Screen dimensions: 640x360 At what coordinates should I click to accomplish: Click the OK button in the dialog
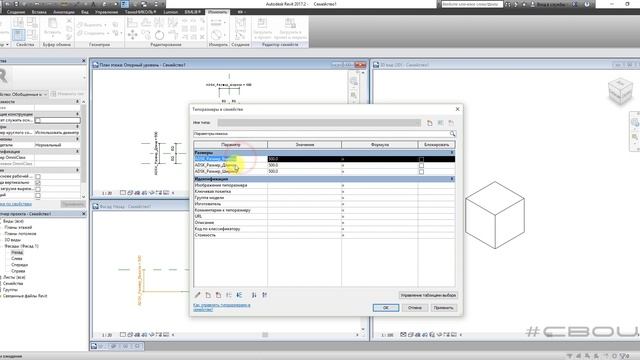pyautogui.click(x=386, y=308)
